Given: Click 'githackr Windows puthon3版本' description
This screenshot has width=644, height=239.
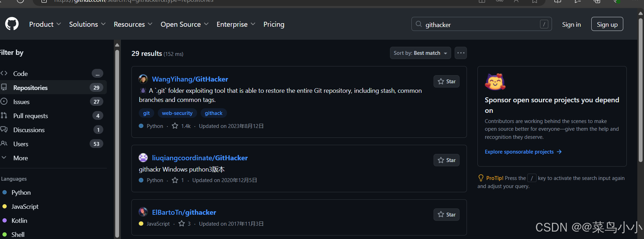Looking at the screenshot, I should click(182, 169).
